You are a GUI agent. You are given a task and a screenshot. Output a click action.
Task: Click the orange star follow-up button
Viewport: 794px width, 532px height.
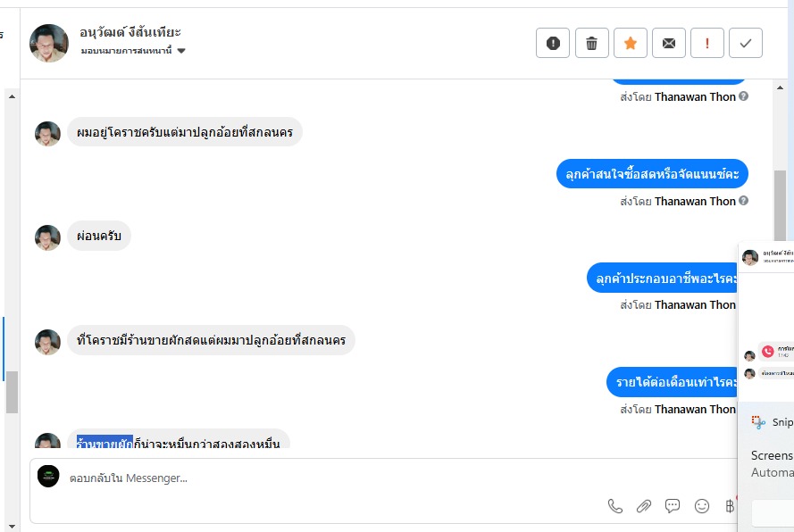click(x=630, y=43)
